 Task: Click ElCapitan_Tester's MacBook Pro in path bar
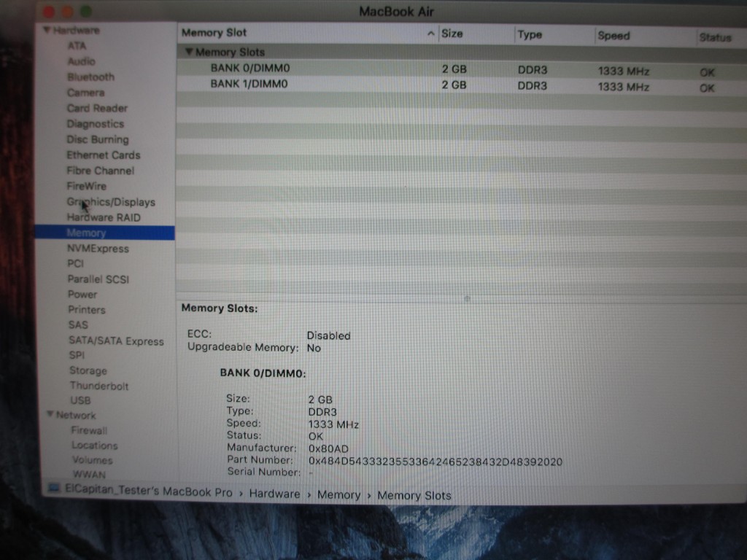[149, 492]
